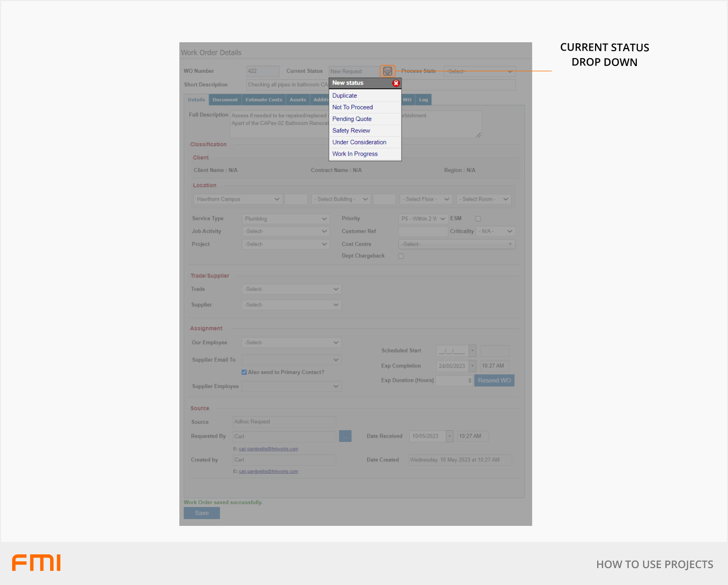Click the Requested By lookup button
Viewport: 728px width, 585px height.
[x=345, y=436]
